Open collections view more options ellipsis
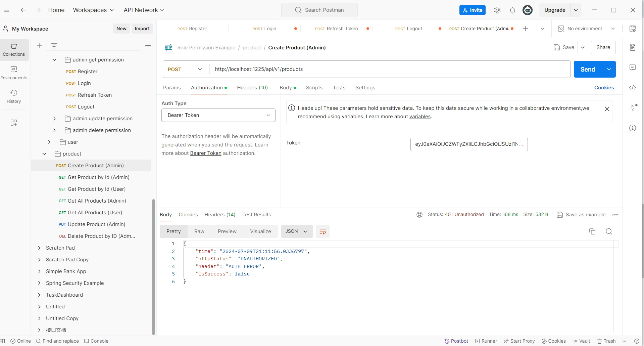The width and height of the screenshot is (644, 346). click(x=148, y=46)
